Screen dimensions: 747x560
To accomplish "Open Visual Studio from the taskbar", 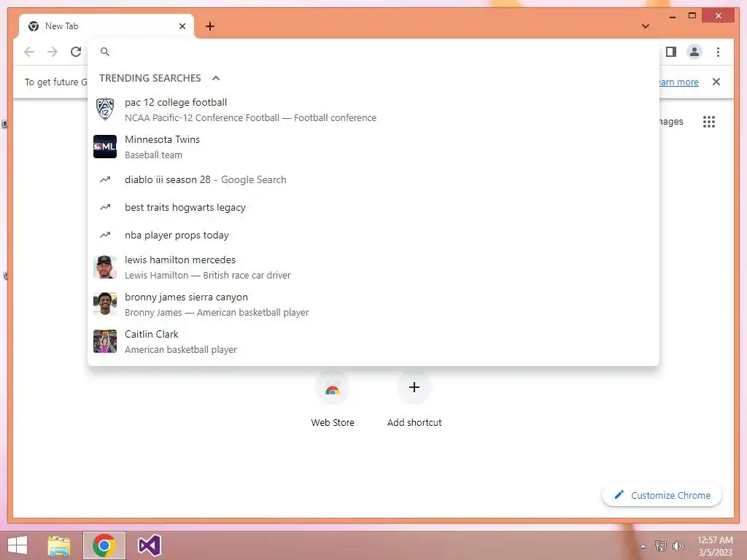I will [x=149, y=545].
